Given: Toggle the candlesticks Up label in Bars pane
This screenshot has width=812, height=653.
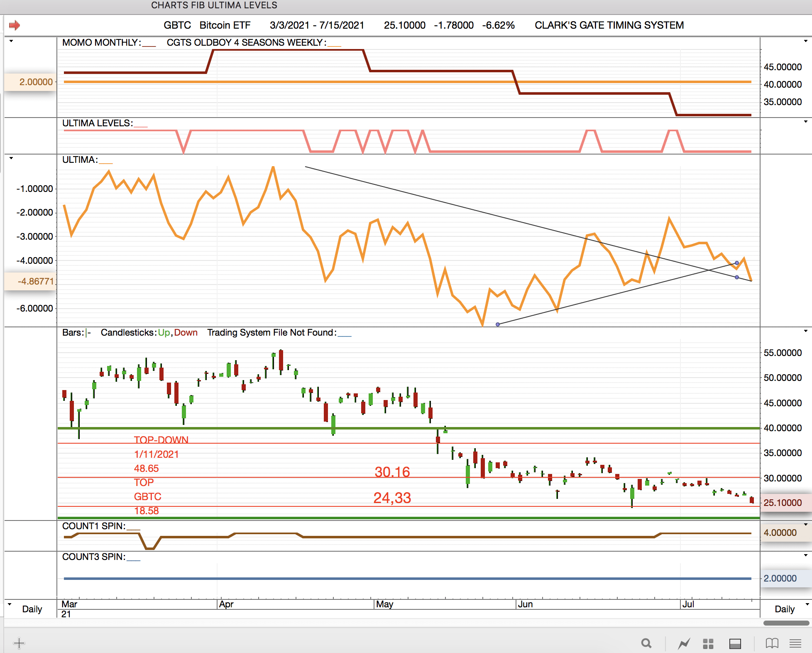Looking at the screenshot, I should [164, 333].
